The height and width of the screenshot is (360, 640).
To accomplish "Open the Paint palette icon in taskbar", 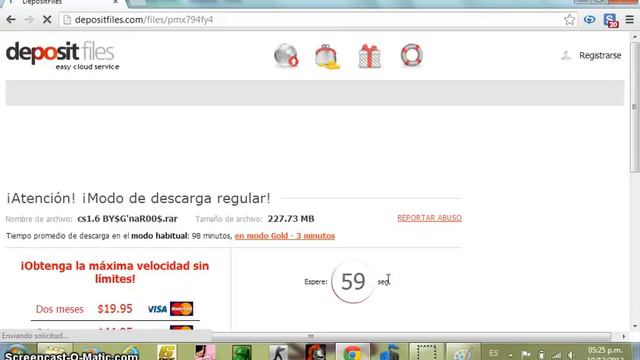I will (x=462, y=352).
